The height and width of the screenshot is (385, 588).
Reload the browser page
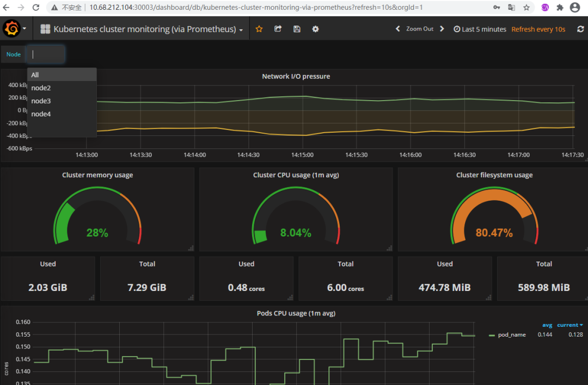pos(36,7)
